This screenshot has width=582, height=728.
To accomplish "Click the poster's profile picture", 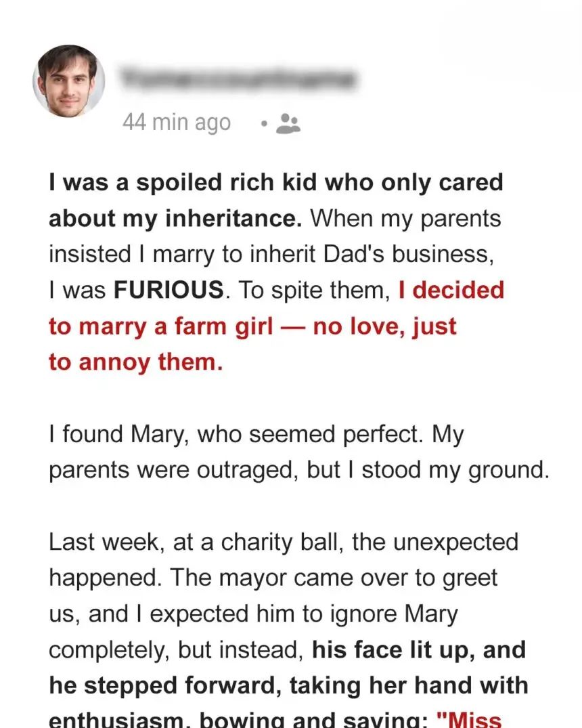I will coord(69,81).
